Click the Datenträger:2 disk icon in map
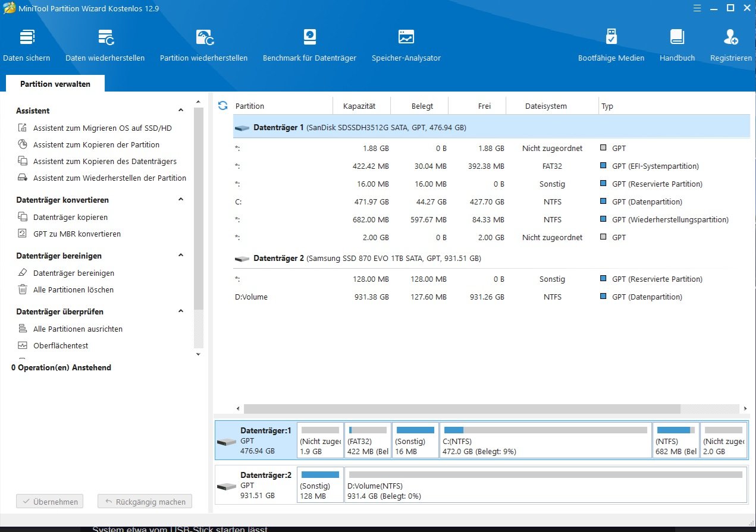This screenshot has width=756, height=532. [227, 486]
